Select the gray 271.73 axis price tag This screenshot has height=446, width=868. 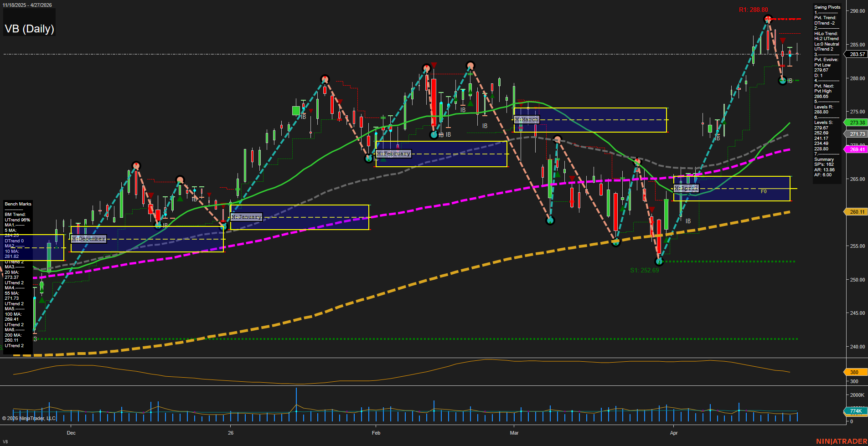[857, 134]
